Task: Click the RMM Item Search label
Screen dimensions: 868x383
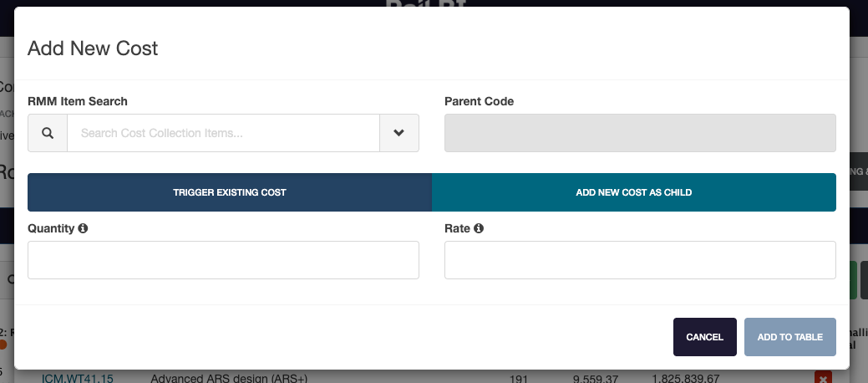Action: (78, 101)
